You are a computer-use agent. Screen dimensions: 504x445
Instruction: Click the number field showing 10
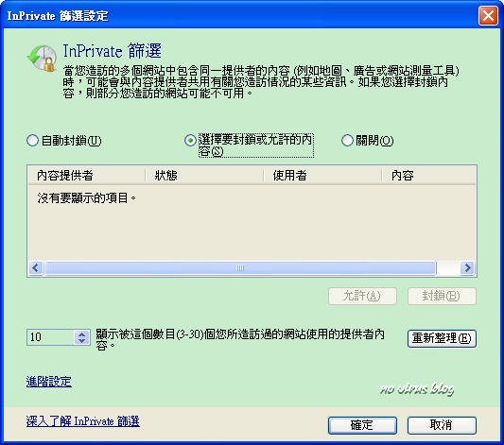(51, 337)
